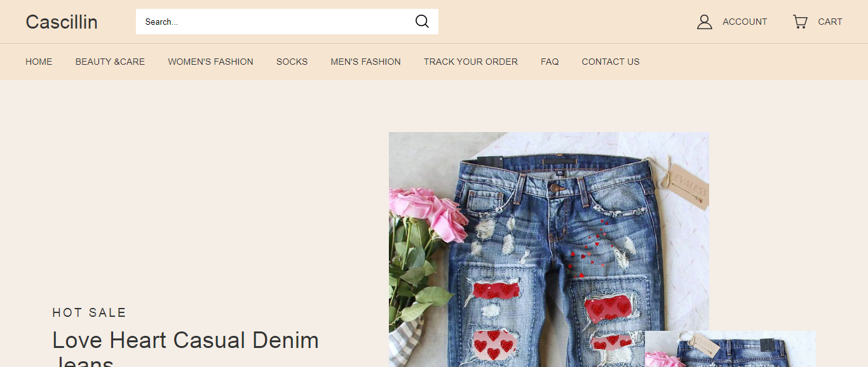The width and height of the screenshot is (868, 367).
Task: Open the CONTACT US page
Action: (x=611, y=62)
